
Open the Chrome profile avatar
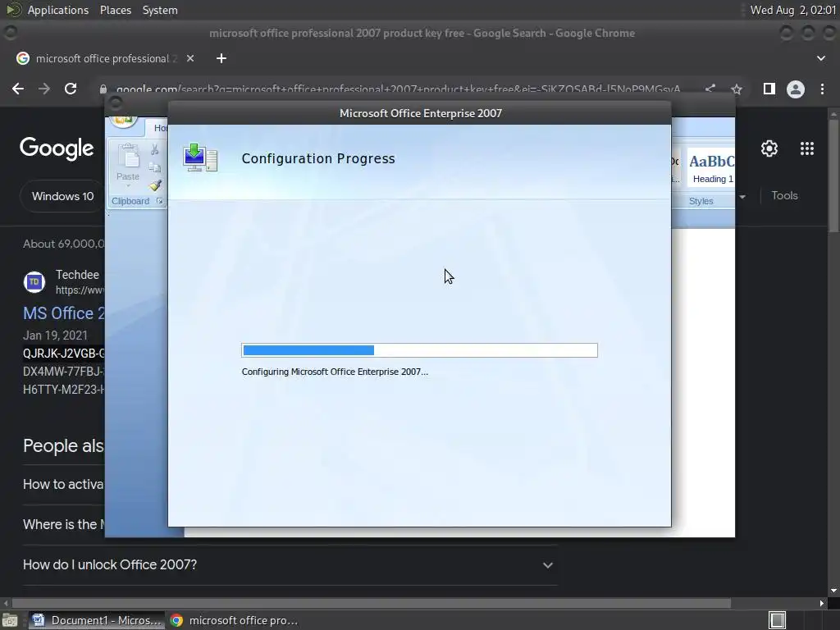(x=796, y=89)
